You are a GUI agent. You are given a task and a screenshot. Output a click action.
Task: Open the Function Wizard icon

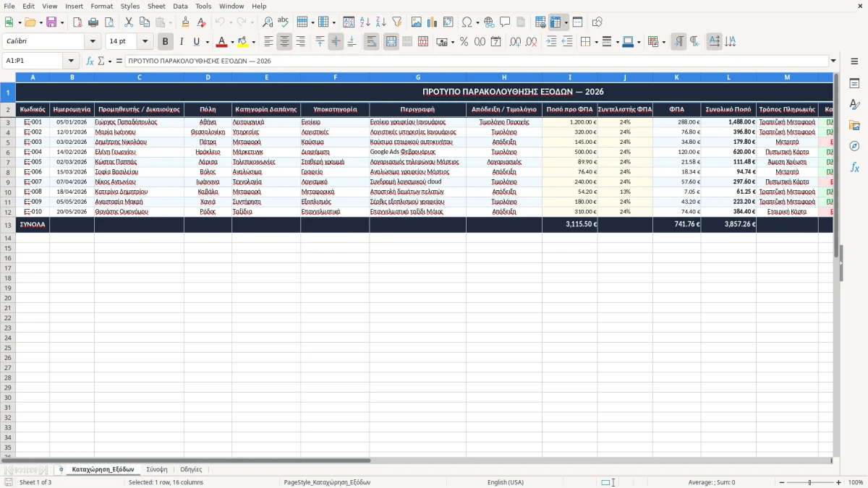point(90,61)
